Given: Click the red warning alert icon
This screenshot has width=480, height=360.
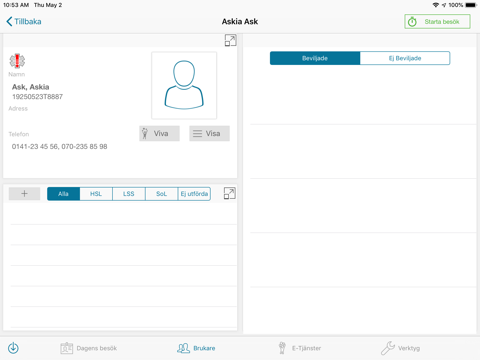Looking at the screenshot, I should [x=17, y=61].
